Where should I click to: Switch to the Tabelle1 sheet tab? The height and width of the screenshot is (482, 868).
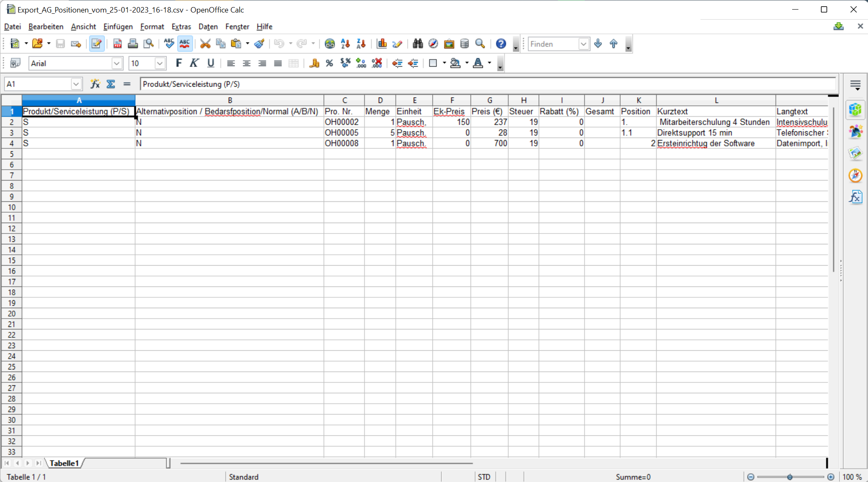64,463
